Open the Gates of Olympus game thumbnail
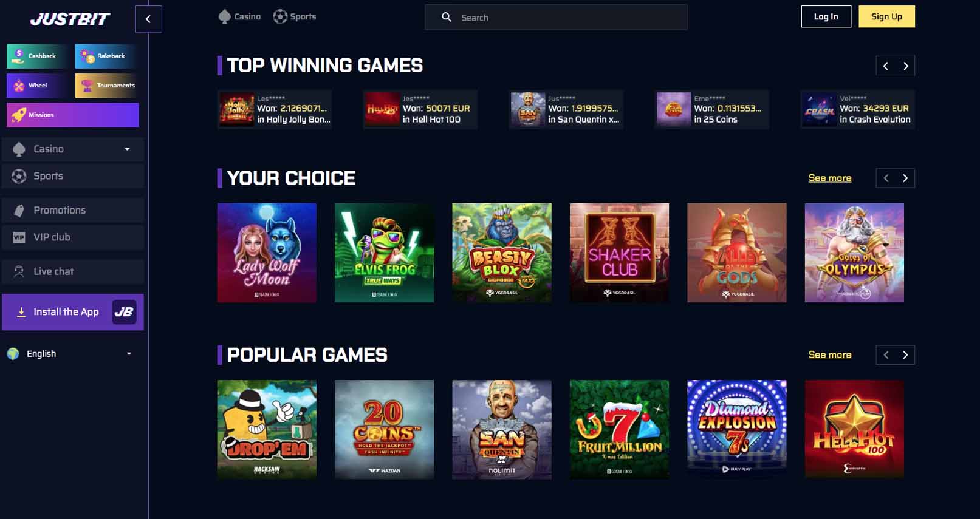This screenshot has height=519, width=980. tap(854, 253)
